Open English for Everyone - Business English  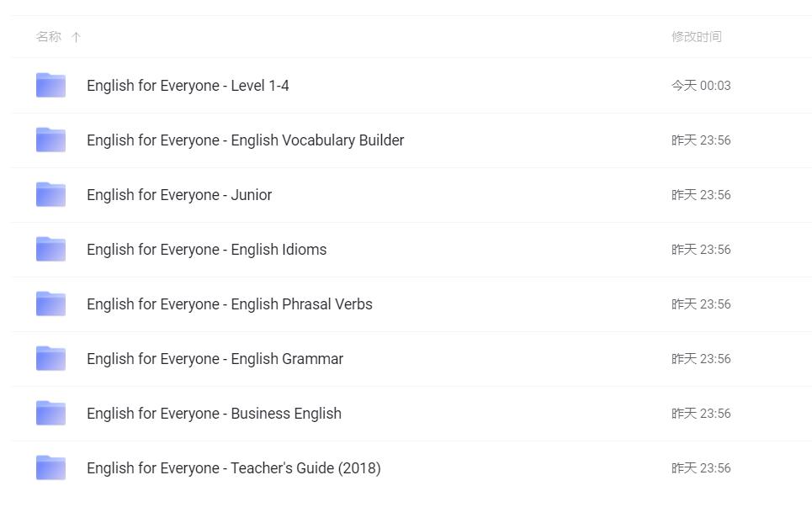point(214,414)
